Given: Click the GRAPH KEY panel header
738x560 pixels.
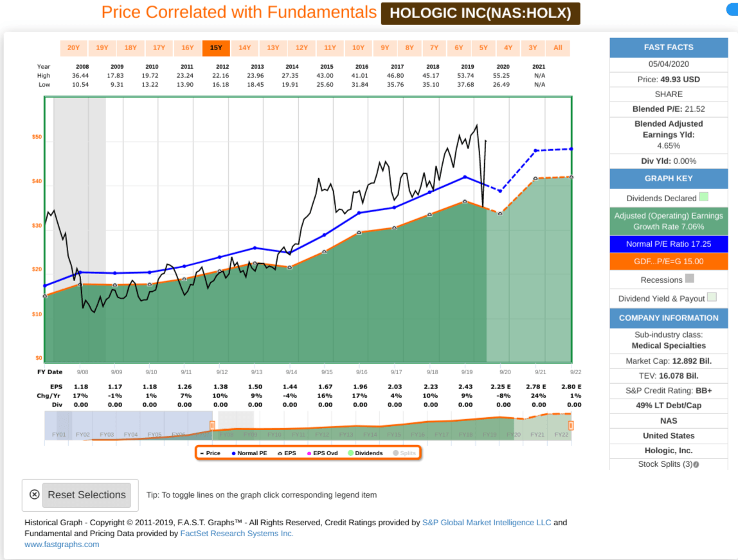Looking at the screenshot, I should point(669,179).
